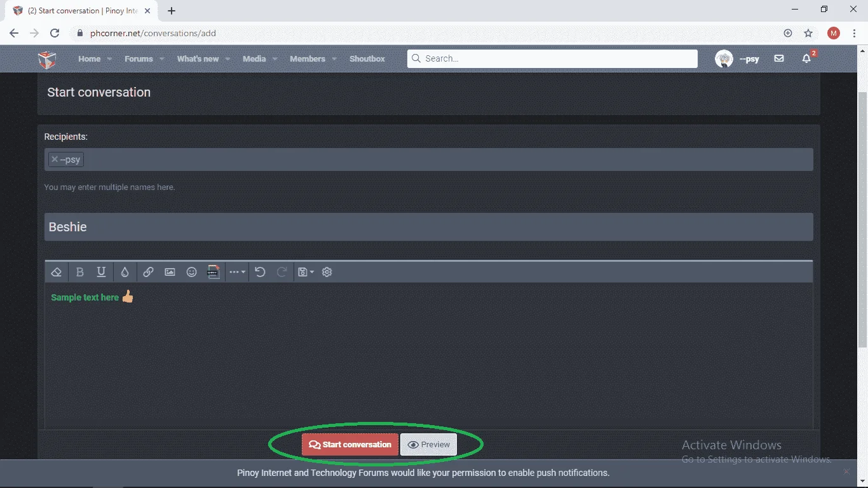Open the Chrome profile M avatar

pyautogui.click(x=834, y=33)
